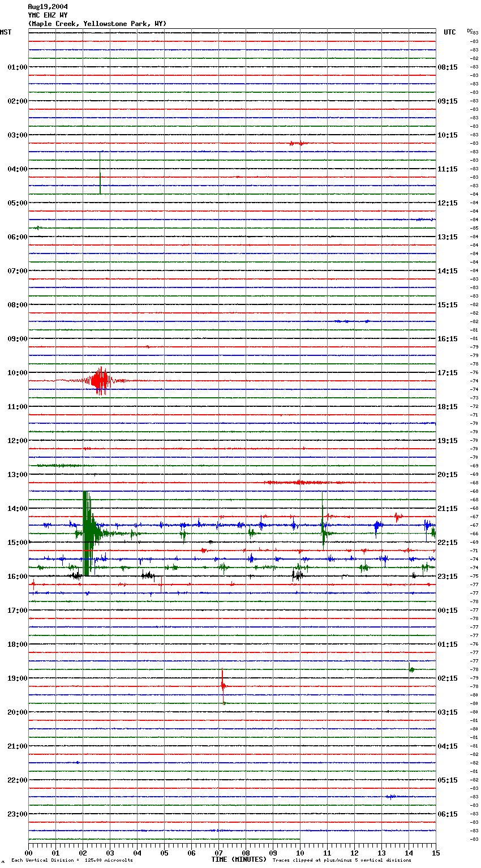Screen dimensions: 481x868
Task: Click the thin green spike before 04:00 MST
Action: coord(100,173)
